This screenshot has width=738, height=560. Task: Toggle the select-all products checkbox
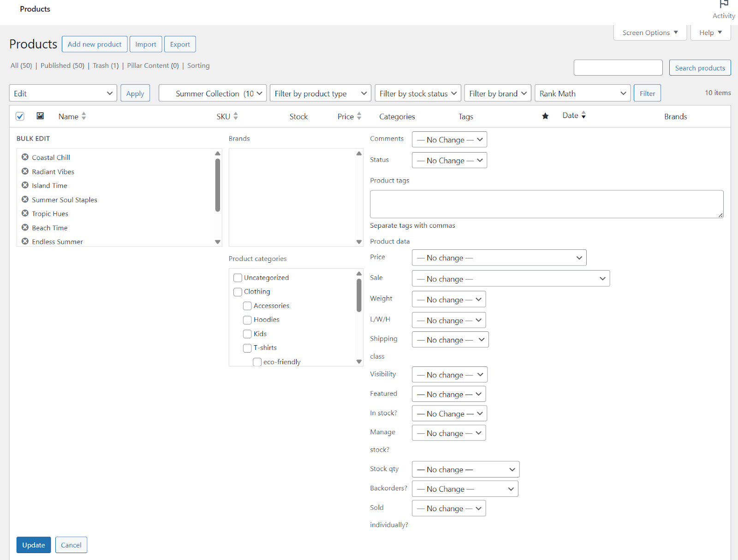[20, 116]
